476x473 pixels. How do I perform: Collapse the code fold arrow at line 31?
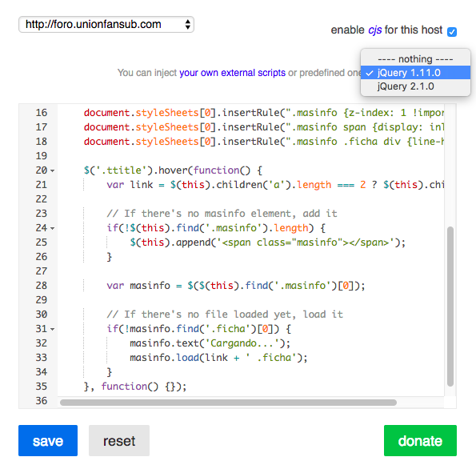point(53,329)
